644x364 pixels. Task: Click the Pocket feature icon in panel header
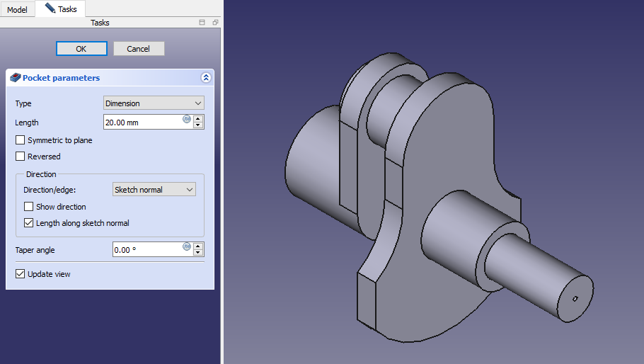click(15, 78)
